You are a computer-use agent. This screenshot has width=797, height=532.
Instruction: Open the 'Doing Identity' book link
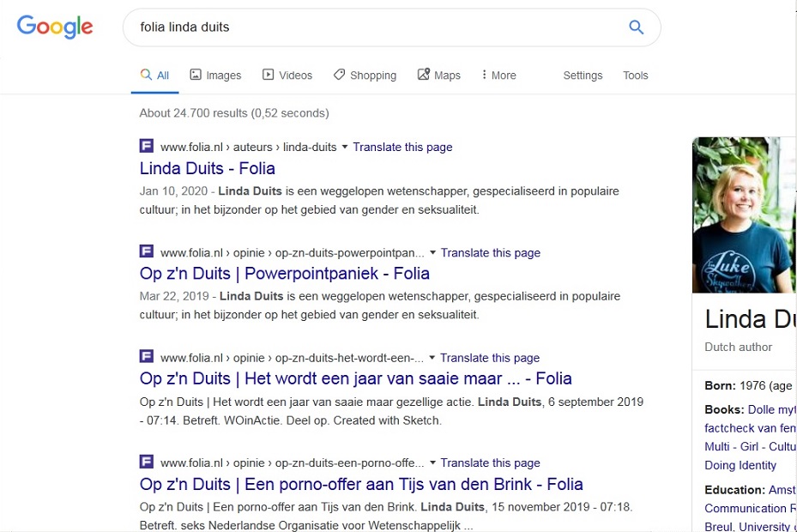(x=740, y=465)
